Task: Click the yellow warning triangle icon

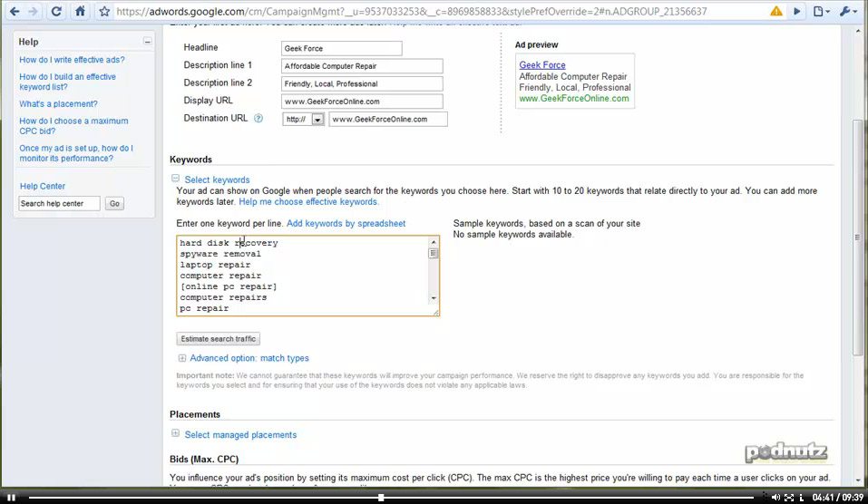Action: click(x=776, y=11)
